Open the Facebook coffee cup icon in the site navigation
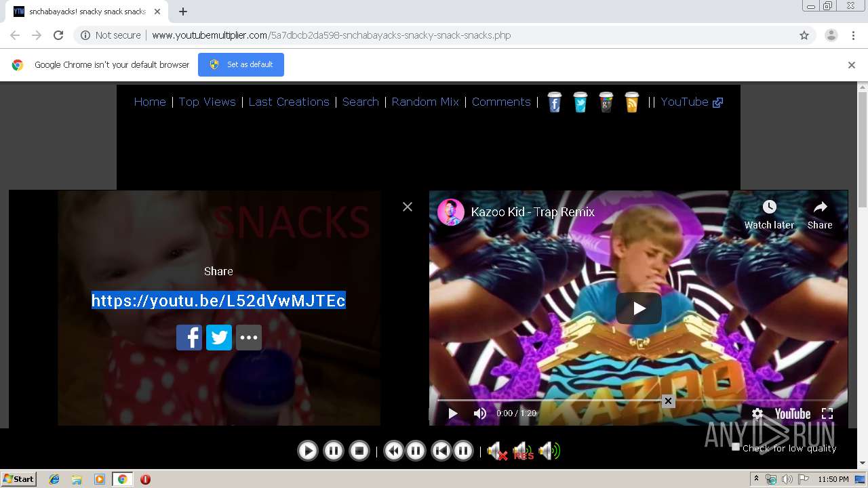868x488 pixels. (x=554, y=102)
